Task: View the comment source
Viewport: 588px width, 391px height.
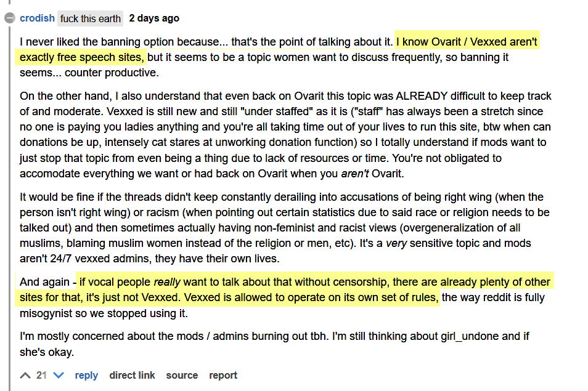Action: point(182,375)
